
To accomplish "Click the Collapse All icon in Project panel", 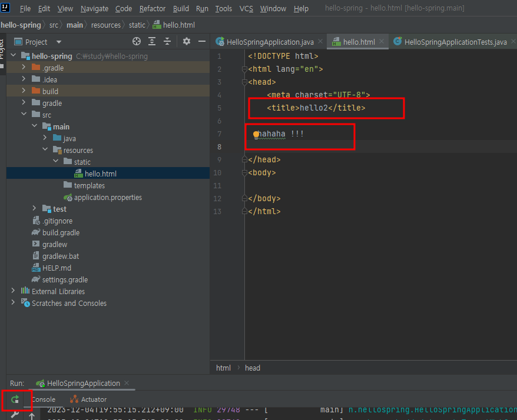I will 167,42.
